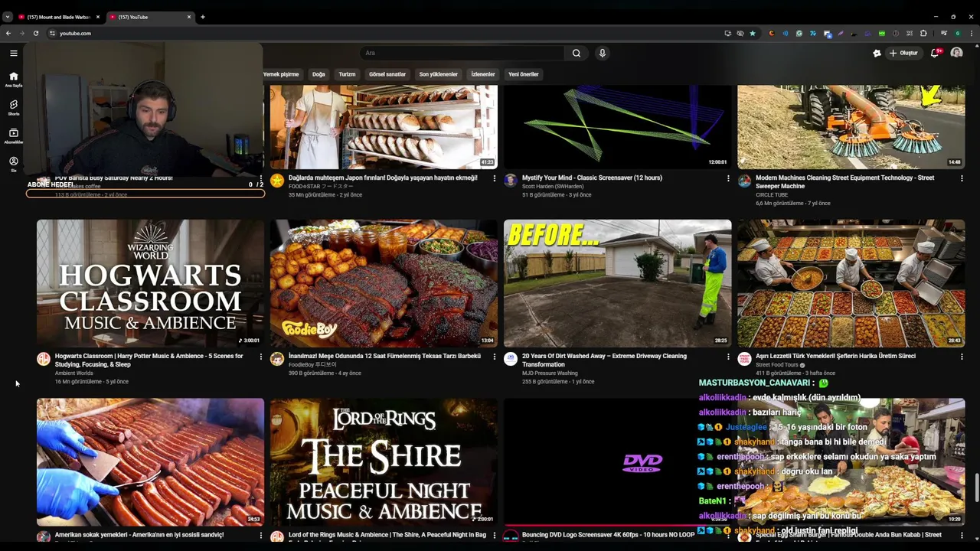The image size is (980, 551).
Task: Close the active YouTube browser tab
Action: (189, 17)
